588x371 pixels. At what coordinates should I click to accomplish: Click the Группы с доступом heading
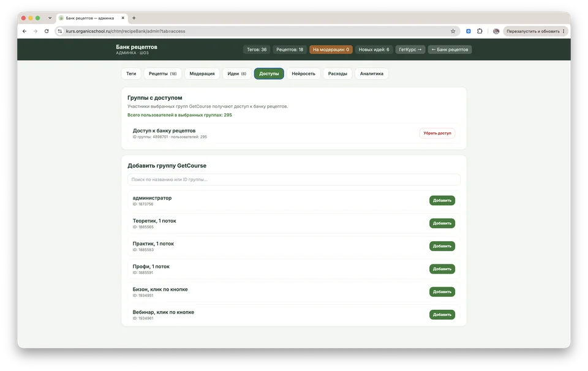155,98
